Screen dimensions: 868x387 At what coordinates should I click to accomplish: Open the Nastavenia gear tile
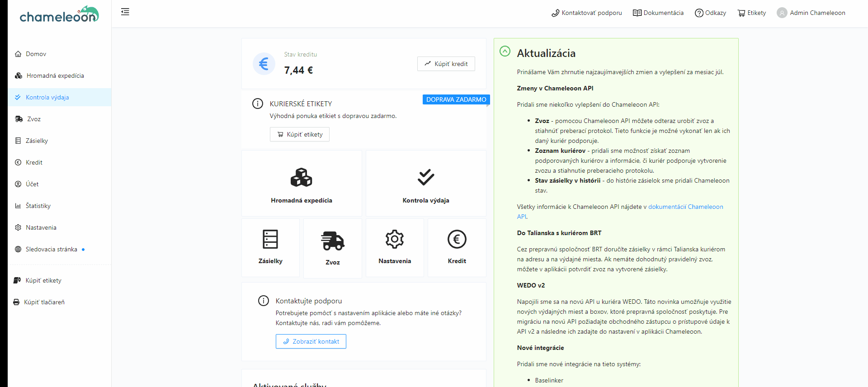394,239
